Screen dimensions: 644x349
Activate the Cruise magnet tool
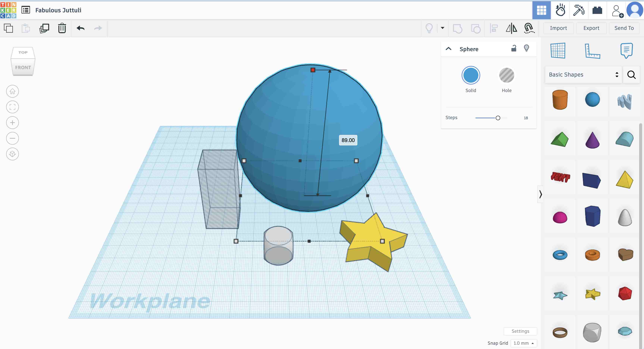click(529, 28)
